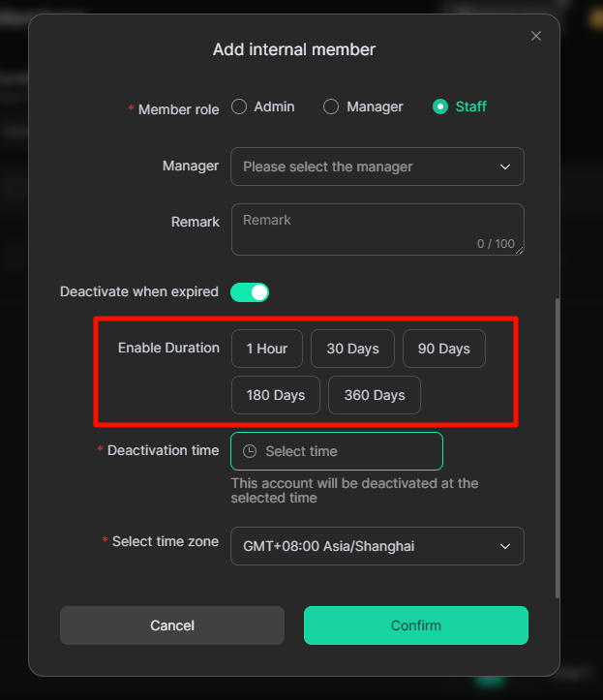The height and width of the screenshot is (700, 603).
Task: Click the time zone chevron arrow
Action: 504,546
